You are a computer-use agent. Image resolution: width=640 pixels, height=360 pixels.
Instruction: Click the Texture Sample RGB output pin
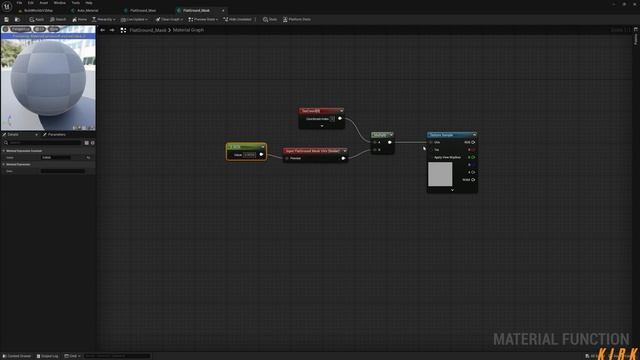point(473,142)
